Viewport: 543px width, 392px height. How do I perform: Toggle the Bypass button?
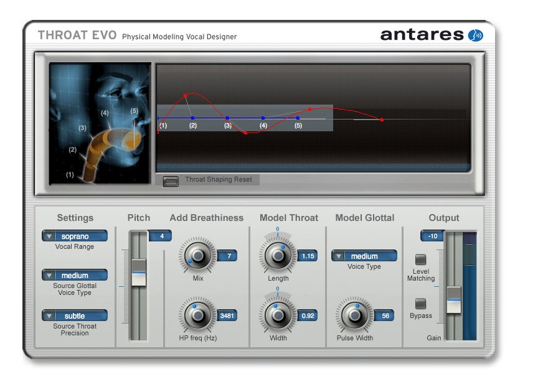(x=420, y=304)
